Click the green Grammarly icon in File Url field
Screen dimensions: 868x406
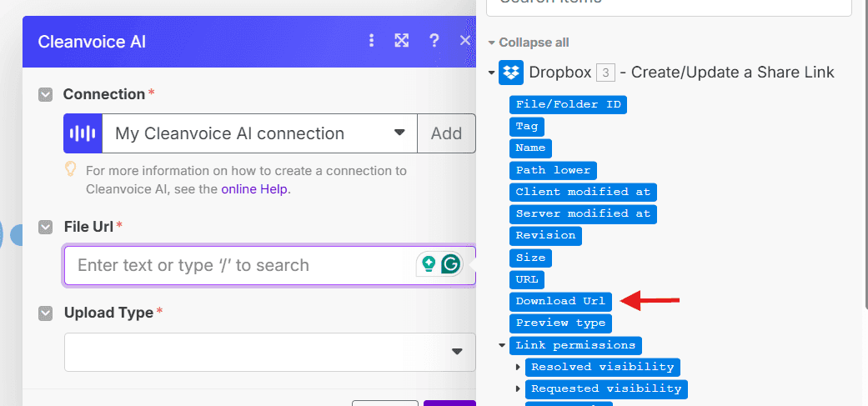pyautogui.click(x=451, y=264)
